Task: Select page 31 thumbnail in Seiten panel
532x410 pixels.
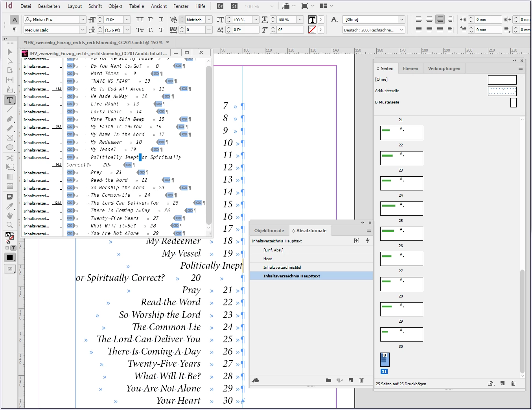Action: (385, 359)
